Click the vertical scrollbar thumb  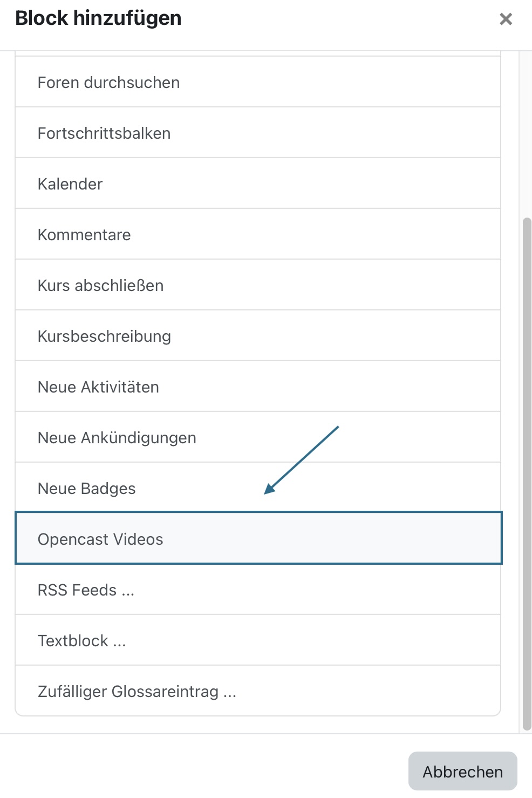point(527,474)
